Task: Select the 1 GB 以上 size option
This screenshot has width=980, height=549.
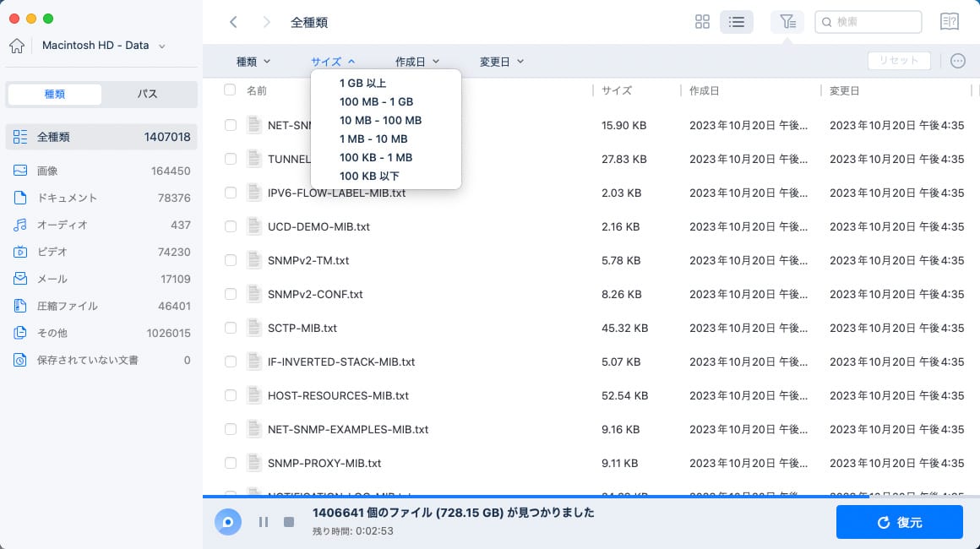Action: pyautogui.click(x=362, y=83)
